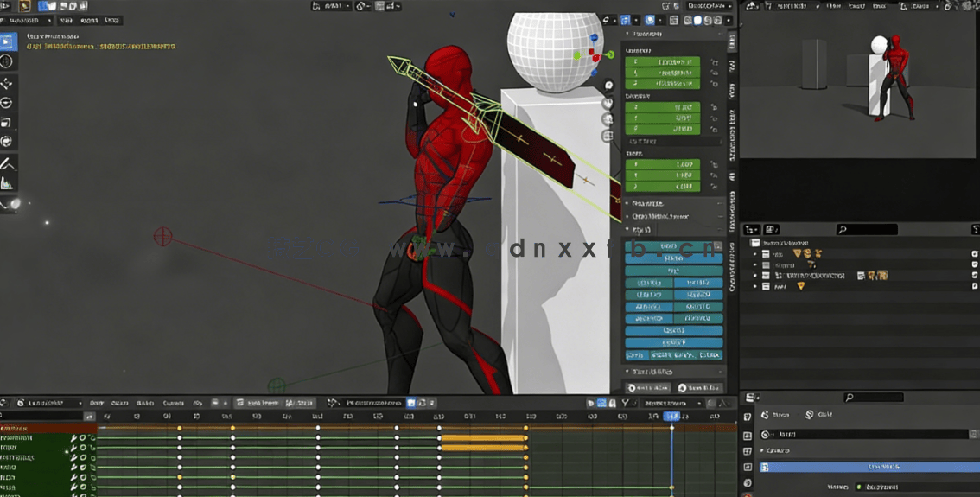Select the long orange keyframe bar in the first green channel
Viewport: 980px width, 497px height.
click(483, 437)
